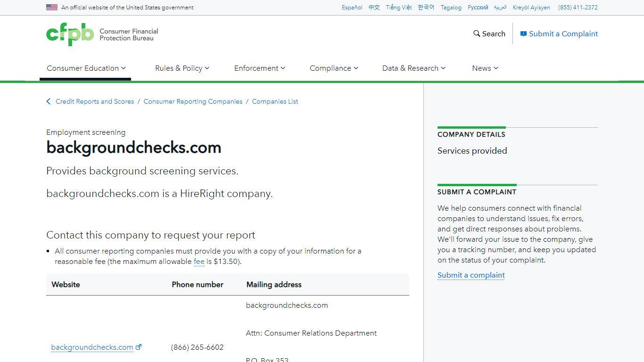644x362 pixels.
Task: Click the Employment screening label
Action: [x=86, y=132]
